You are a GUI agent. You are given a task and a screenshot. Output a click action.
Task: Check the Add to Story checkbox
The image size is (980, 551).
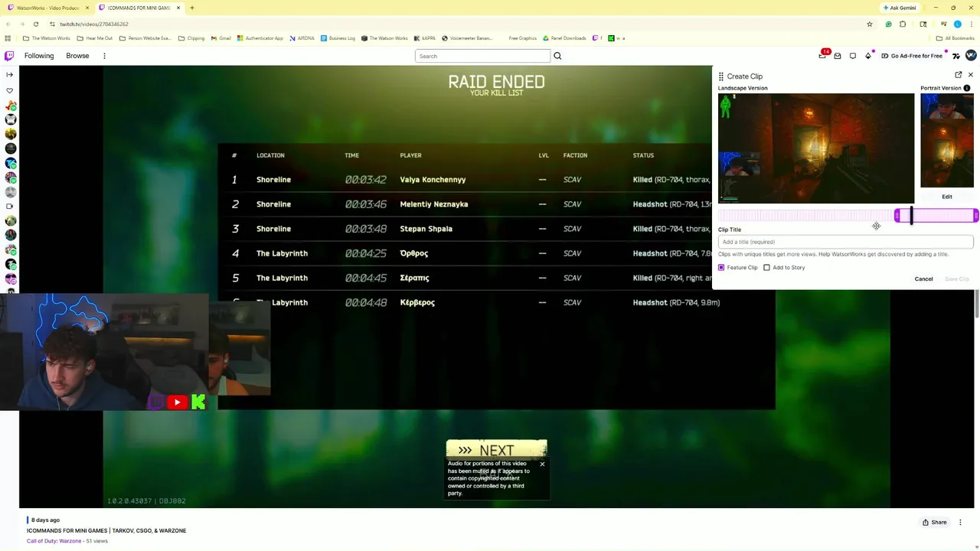[x=766, y=267]
